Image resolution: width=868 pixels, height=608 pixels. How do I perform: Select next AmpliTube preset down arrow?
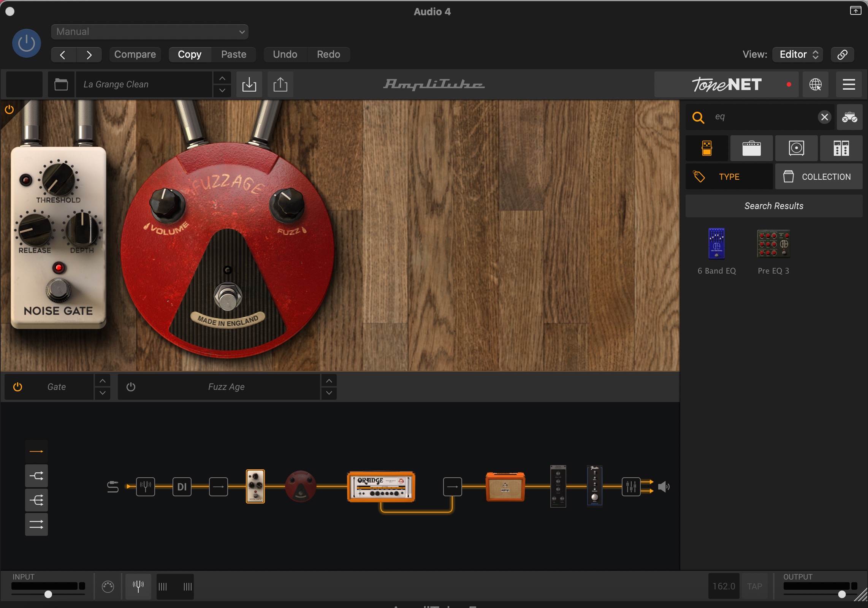[222, 90]
